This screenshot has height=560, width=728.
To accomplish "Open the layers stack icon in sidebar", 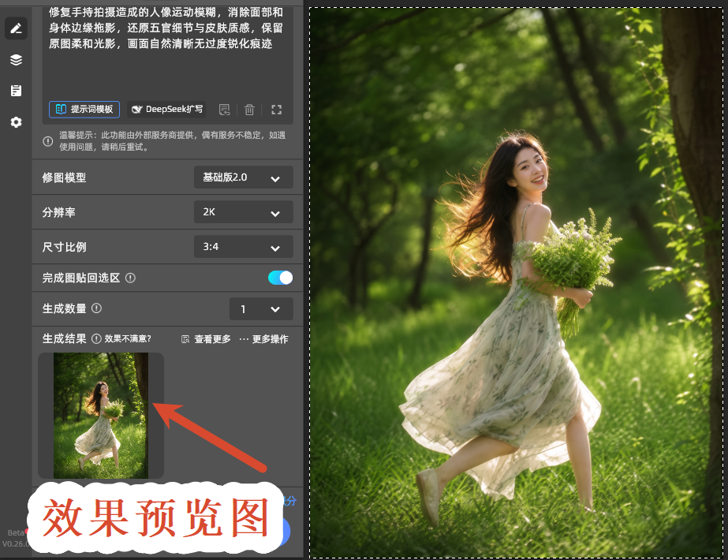I will coord(16,60).
